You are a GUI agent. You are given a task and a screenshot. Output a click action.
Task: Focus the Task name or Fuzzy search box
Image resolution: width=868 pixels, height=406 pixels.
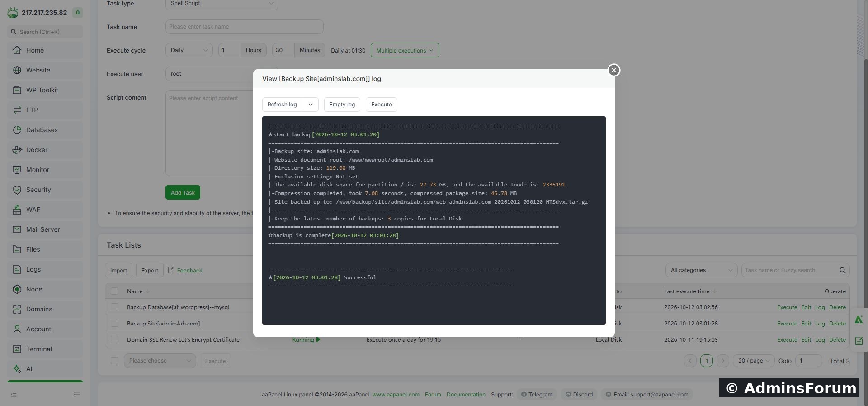790,270
